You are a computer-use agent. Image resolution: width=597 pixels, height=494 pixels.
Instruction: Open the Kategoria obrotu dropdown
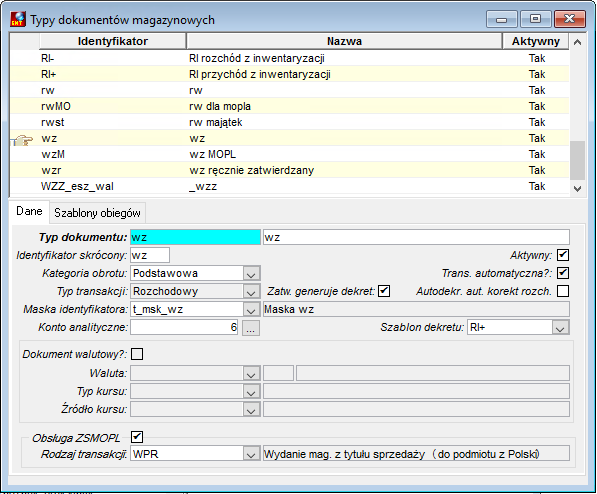(x=251, y=273)
